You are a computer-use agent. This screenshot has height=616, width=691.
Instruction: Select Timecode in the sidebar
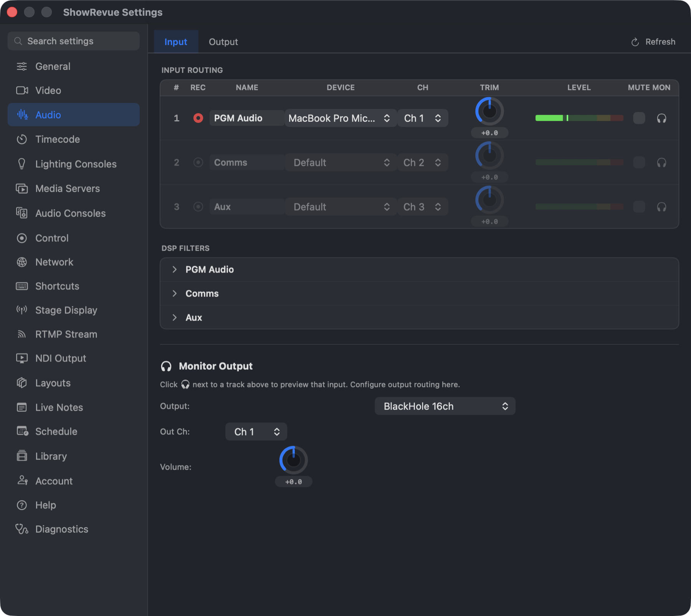click(x=73, y=139)
